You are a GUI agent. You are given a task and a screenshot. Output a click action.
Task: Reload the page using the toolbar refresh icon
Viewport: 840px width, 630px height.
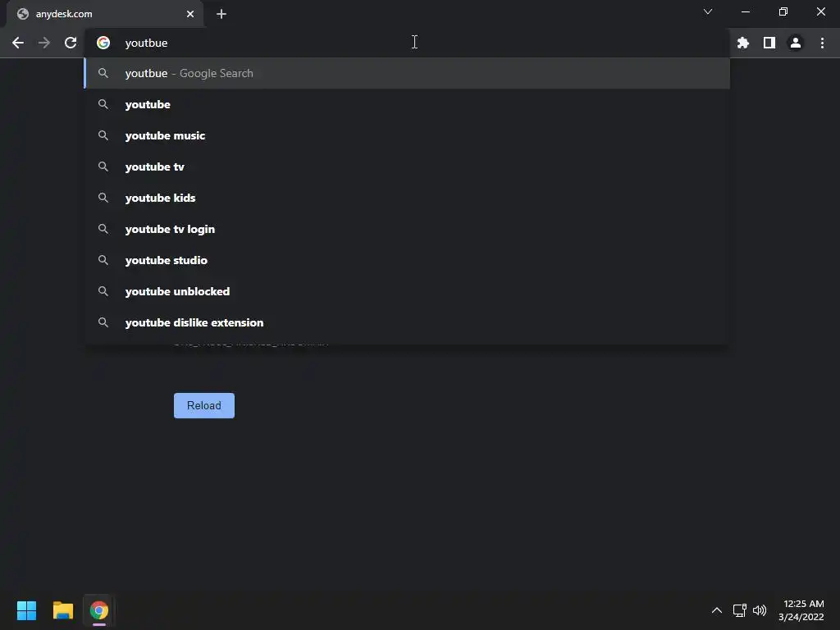[71, 43]
